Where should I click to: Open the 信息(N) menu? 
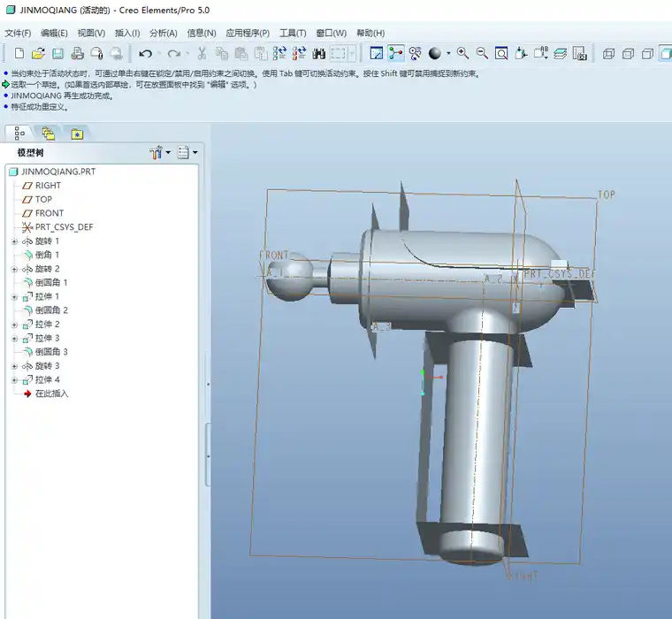point(202,33)
